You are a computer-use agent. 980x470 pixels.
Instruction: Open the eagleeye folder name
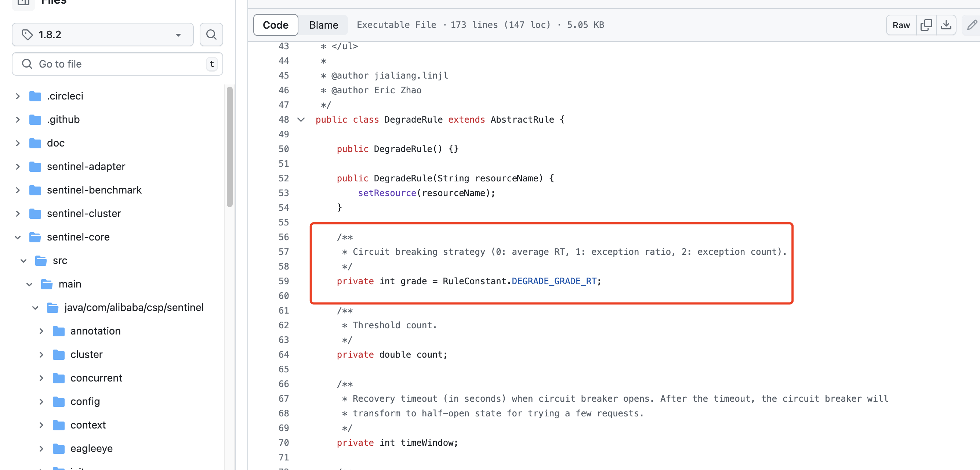[91, 449]
